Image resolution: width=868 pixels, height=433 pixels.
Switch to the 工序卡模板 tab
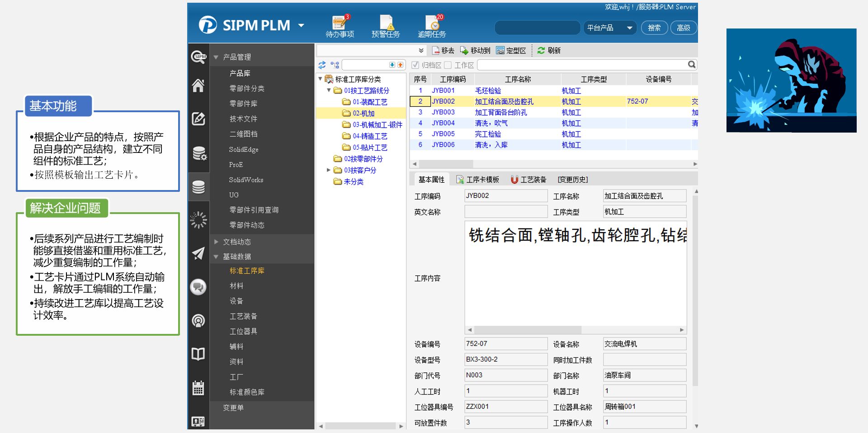coord(478,180)
